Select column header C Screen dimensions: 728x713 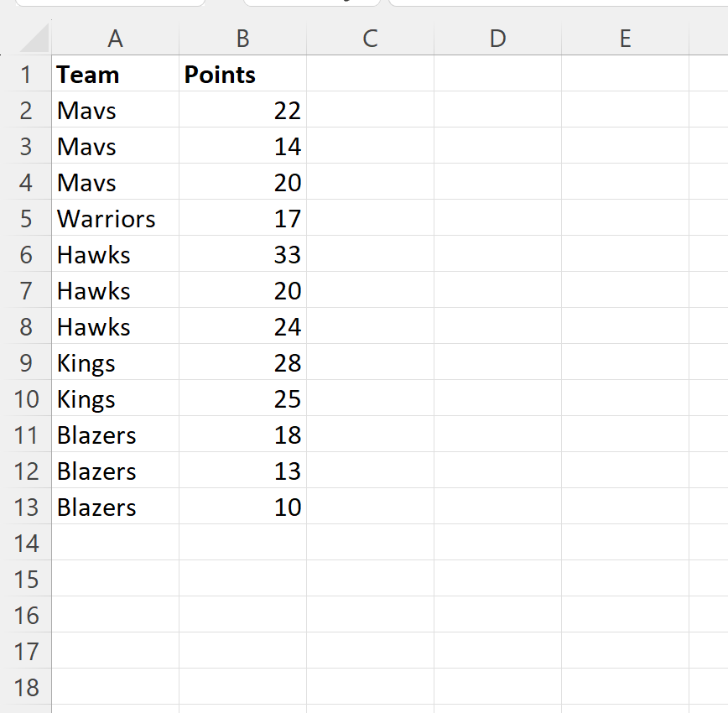[370, 39]
